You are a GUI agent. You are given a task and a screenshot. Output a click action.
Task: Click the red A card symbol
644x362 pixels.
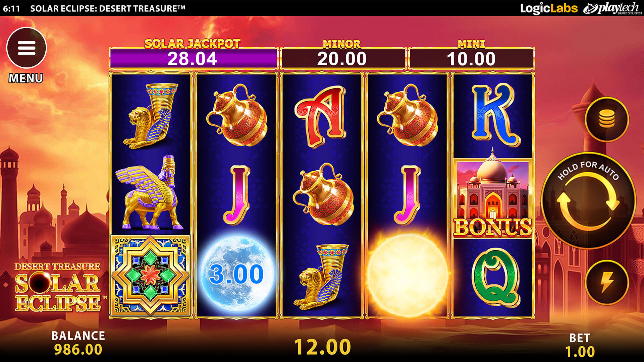[320, 116]
